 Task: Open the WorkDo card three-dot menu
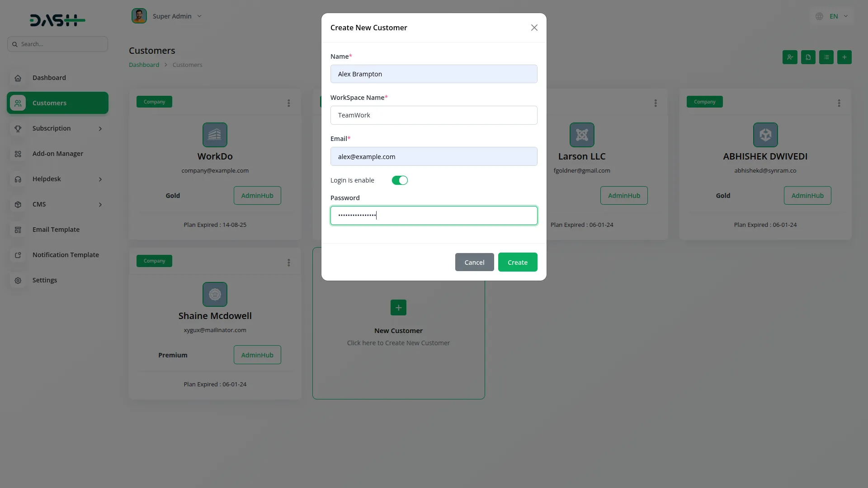288,103
